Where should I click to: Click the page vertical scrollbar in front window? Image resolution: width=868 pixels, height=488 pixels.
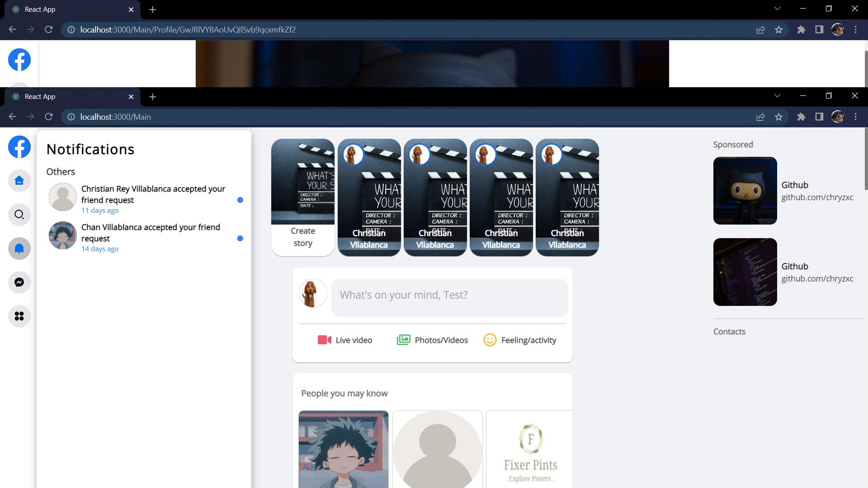point(866,158)
